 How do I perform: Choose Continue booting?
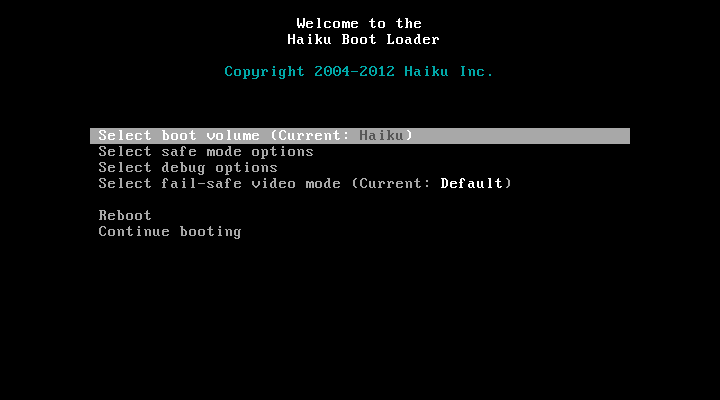[x=170, y=231]
